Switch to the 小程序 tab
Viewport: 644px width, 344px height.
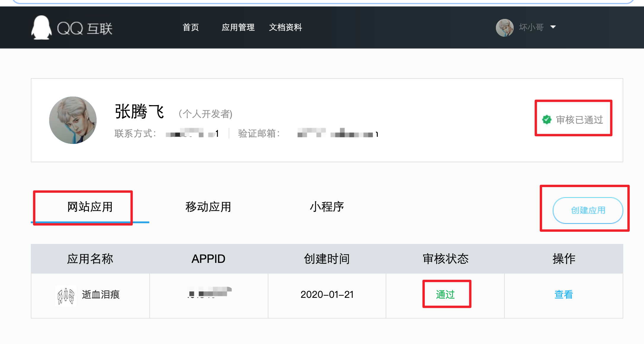[327, 207]
